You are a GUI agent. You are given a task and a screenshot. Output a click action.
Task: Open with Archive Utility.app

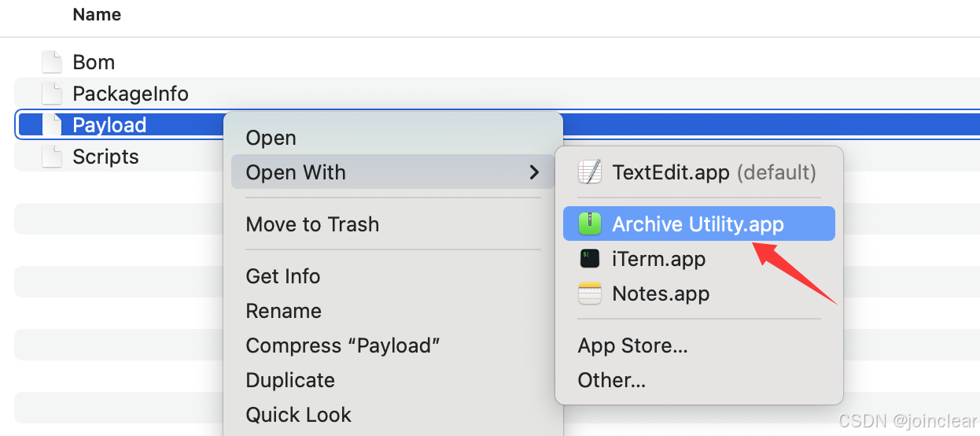tap(698, 224)
